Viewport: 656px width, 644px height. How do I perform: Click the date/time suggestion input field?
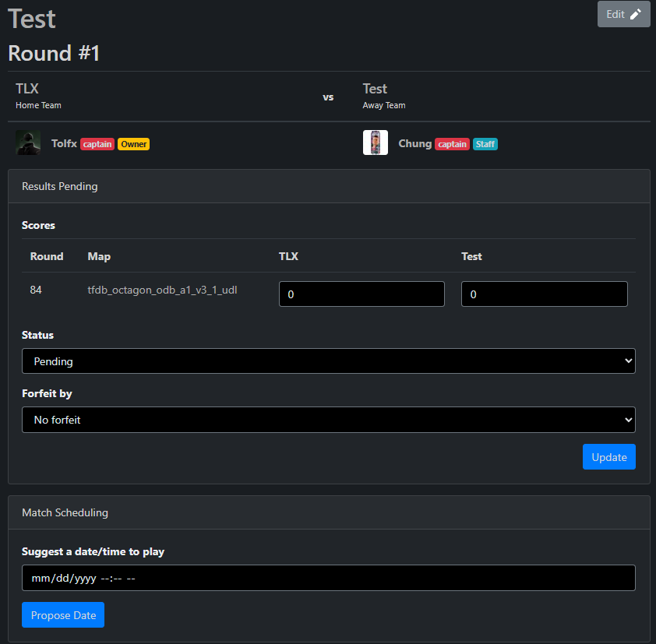tap(328, 578)
